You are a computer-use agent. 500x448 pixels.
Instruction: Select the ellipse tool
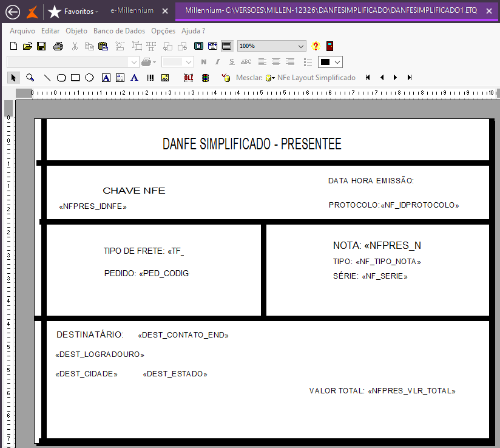click(89, 78)
